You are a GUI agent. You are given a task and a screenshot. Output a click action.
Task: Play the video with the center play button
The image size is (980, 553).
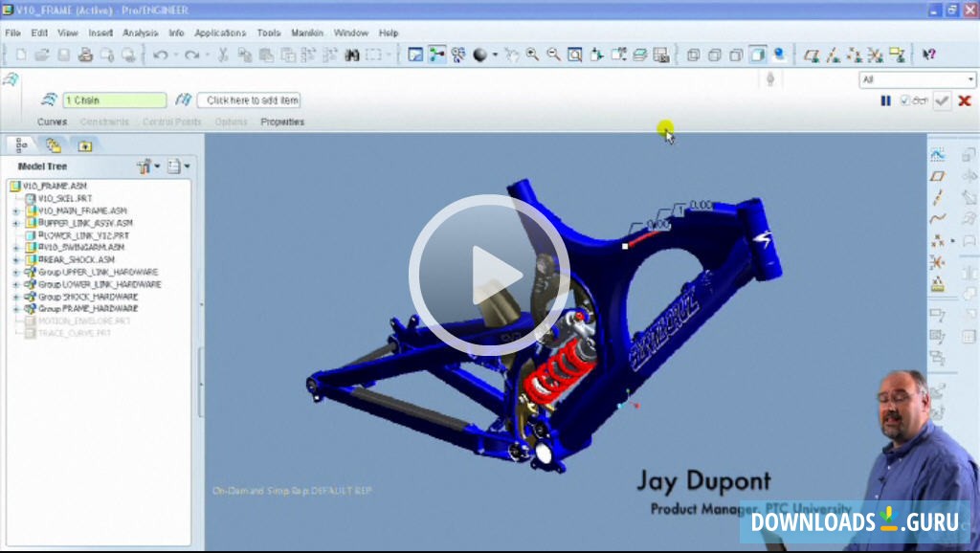(x=489, y=275)
